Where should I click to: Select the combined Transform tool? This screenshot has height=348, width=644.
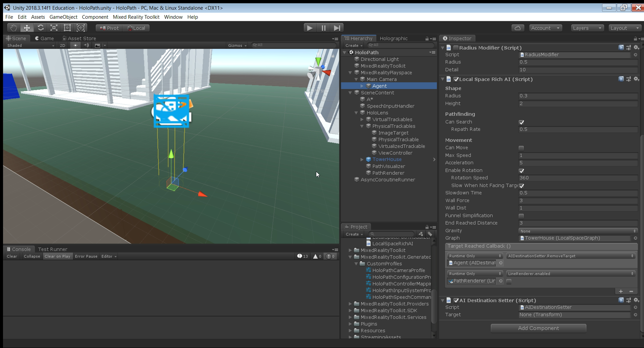pos(81,28)
